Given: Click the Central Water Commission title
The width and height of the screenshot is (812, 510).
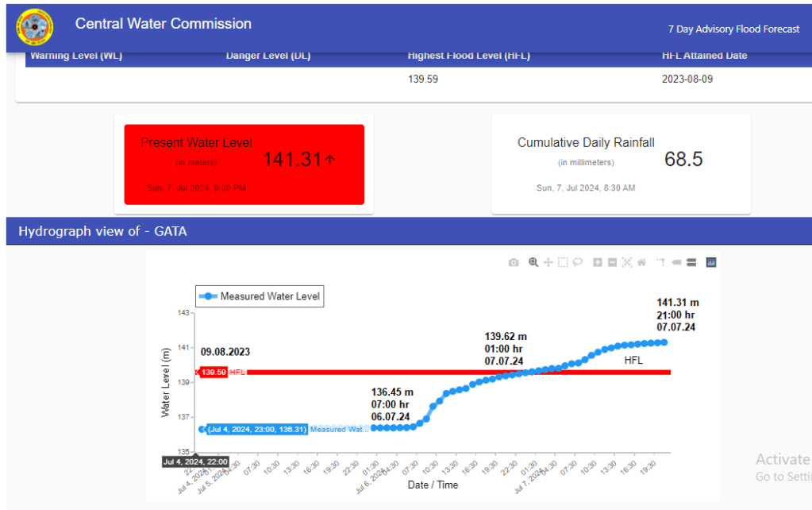Looking at the screenshot, I should (x=164, y=25).
